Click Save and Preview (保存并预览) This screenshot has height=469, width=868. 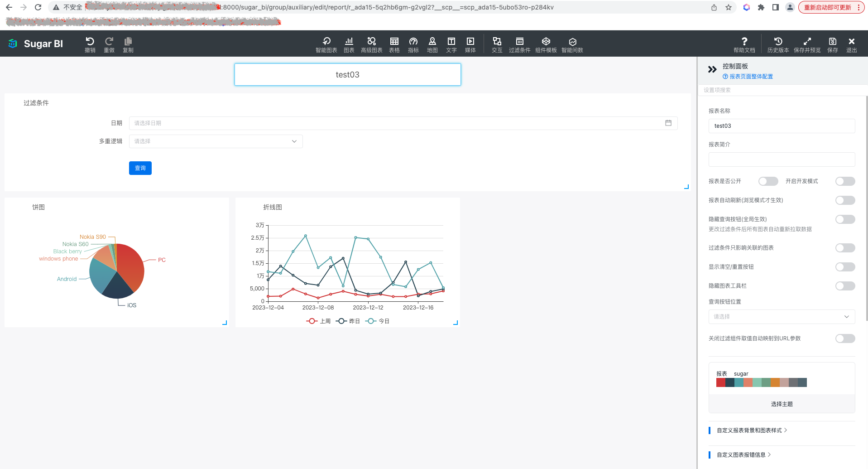(807, 44)
